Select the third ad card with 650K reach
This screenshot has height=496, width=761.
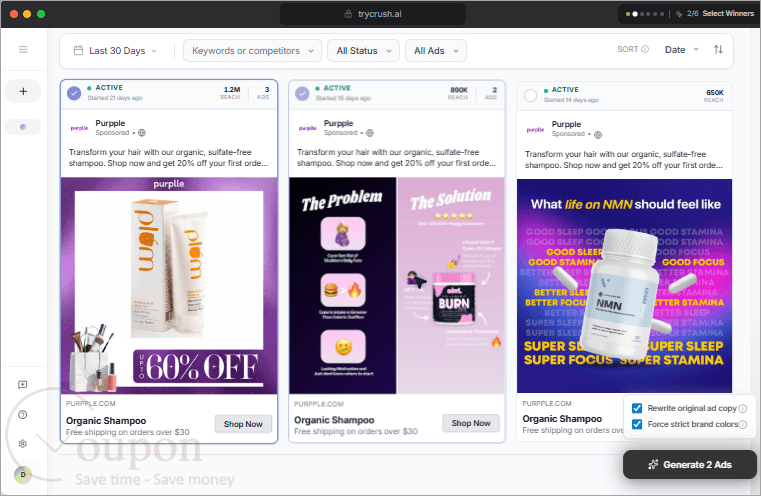point(530,95)
